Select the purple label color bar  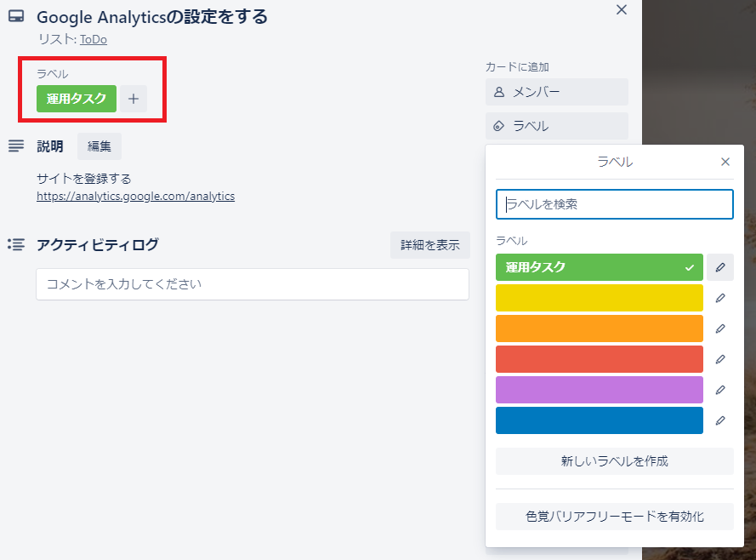point(599,390)
